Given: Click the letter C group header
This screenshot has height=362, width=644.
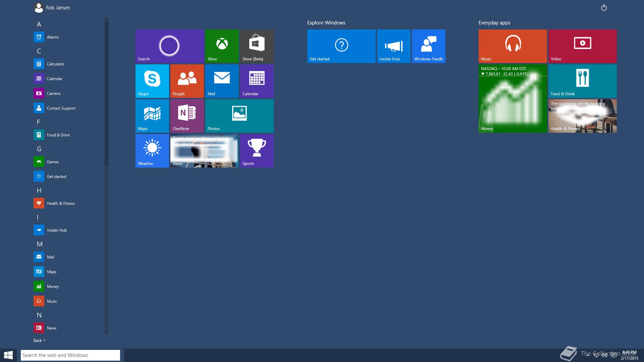Looking at the screenshot, I should pyautogui.click(x=39, y=51).
